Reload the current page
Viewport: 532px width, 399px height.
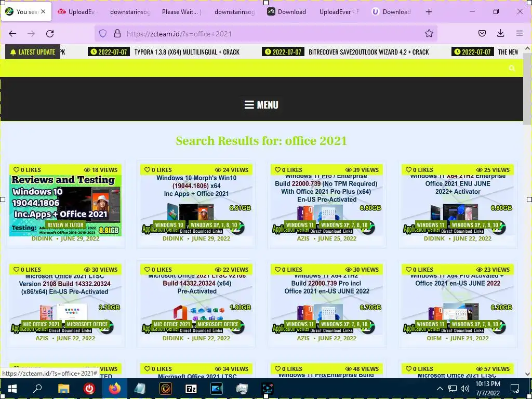coord(50,33)
